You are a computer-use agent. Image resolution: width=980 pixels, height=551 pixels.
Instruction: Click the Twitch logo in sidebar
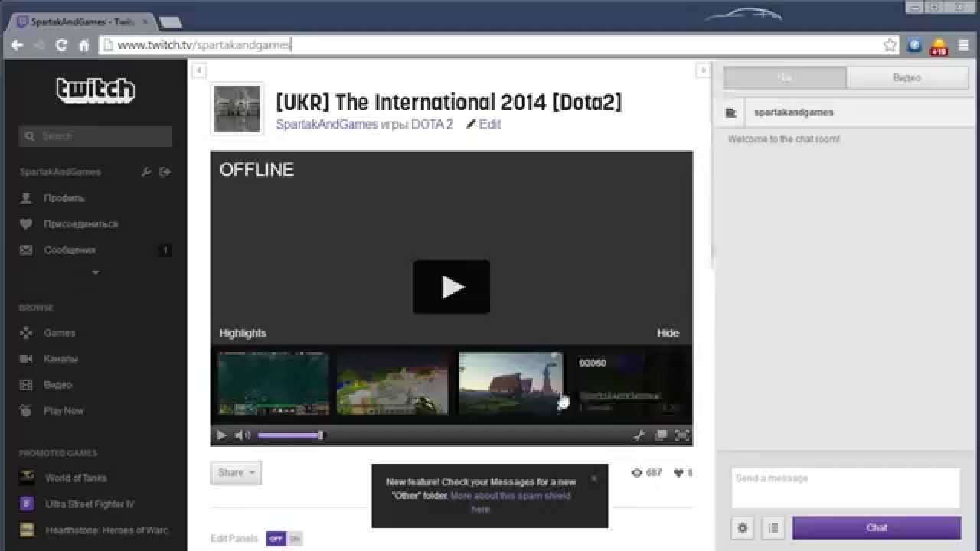tap(96, 90)
